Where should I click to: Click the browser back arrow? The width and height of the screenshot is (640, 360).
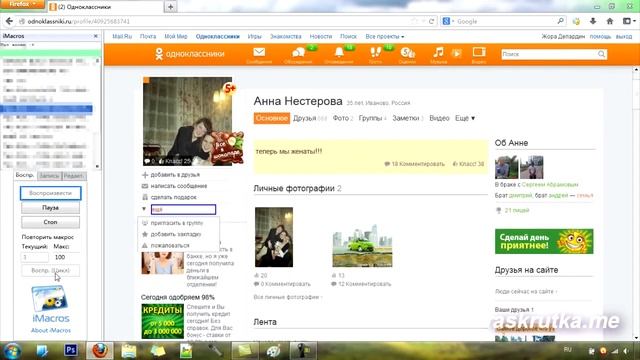coord(9,21)
